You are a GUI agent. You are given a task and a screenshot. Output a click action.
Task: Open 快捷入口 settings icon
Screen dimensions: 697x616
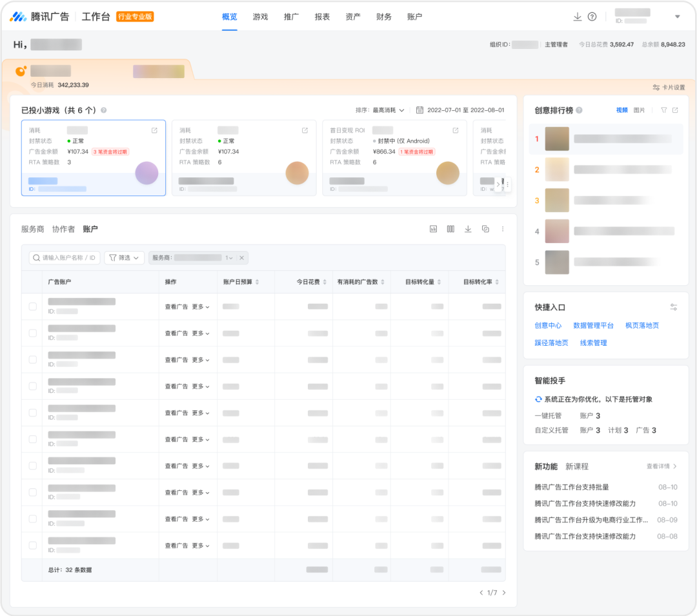coord(674,307)
